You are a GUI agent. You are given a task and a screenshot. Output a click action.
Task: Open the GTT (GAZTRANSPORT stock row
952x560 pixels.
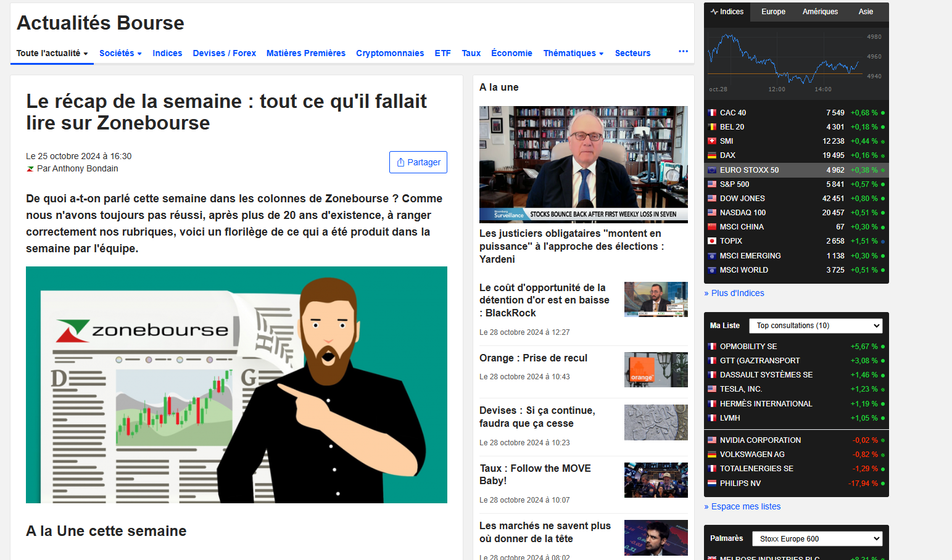[x=797, y=361]
